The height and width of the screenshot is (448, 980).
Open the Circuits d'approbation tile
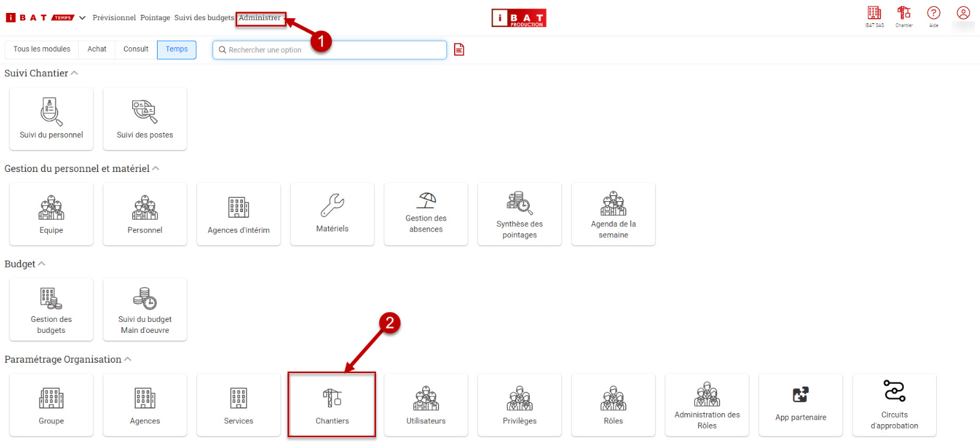894,405
